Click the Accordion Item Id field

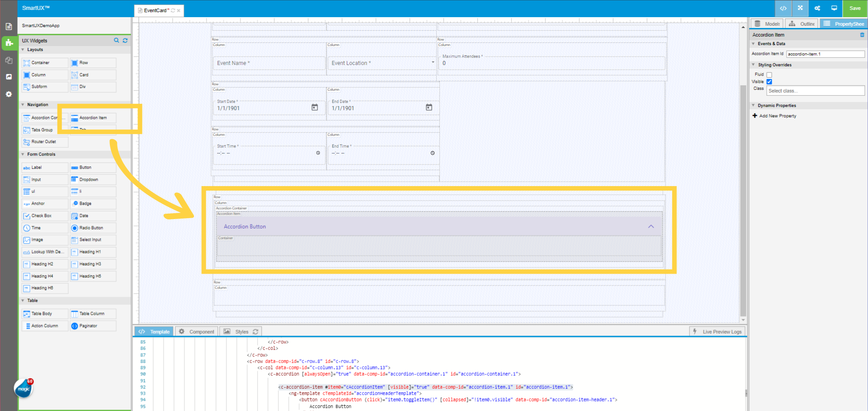coord(825,54)
